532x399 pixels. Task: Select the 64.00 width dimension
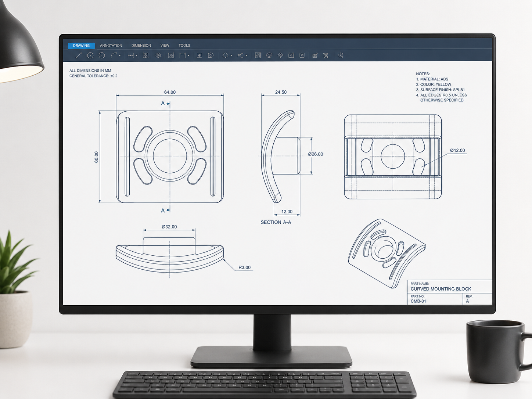[170, 92]
